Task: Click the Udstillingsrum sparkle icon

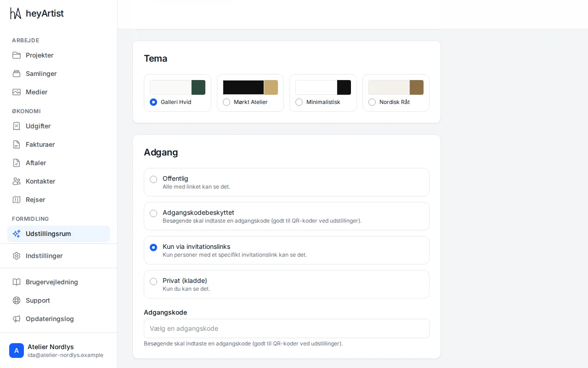Action: click(x=17, y=234)
